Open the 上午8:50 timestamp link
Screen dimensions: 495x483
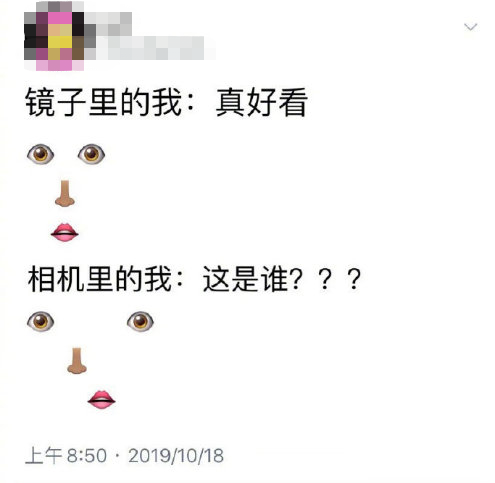[x=66, y=456]
